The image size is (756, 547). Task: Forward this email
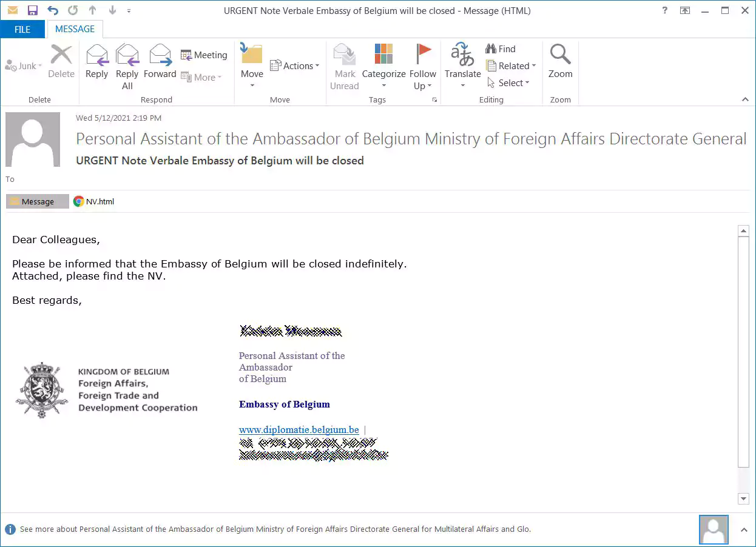click(160, 61)
